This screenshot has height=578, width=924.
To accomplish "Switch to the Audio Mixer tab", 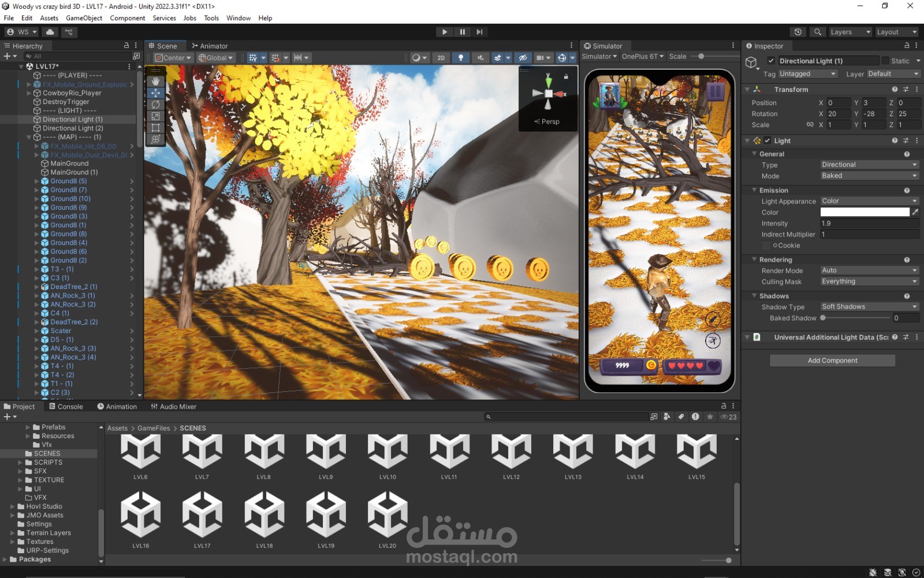I will pyautogui.click(x=173, y=406).
